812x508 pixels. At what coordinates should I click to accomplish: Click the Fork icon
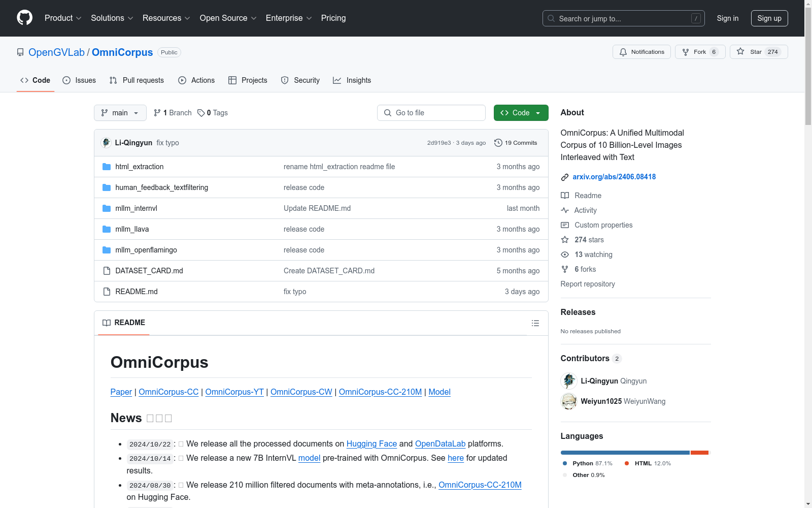686,52
